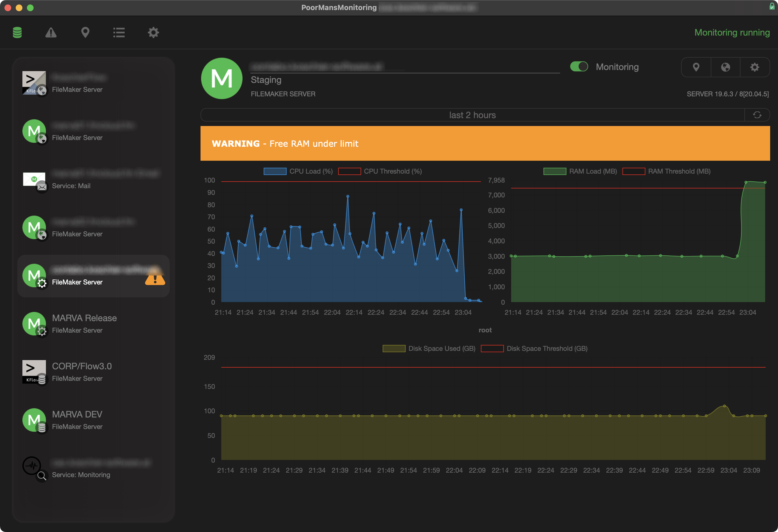Click the orange Free RAM warning banner
778x532 pixels.
tap(485, 143)
